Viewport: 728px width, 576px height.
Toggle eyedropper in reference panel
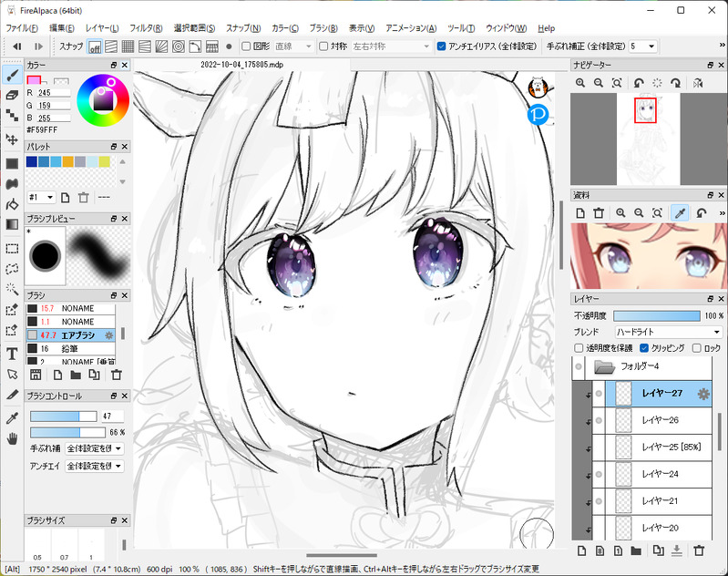click(681, 213)
